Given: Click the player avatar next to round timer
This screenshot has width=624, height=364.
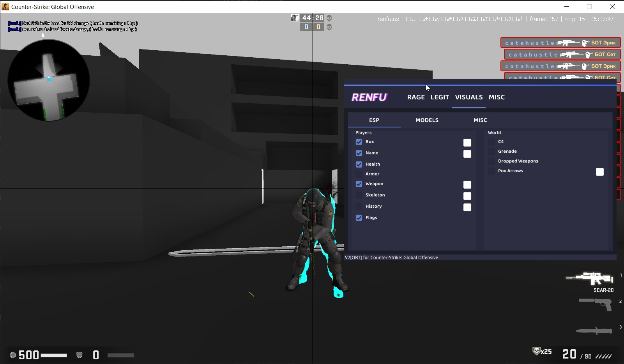Looking at the screenshot, I should [295, 18].
